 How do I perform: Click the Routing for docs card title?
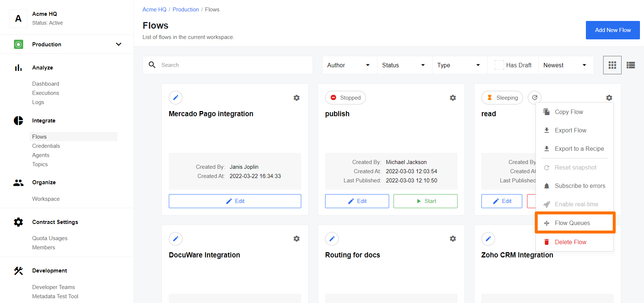352,255
